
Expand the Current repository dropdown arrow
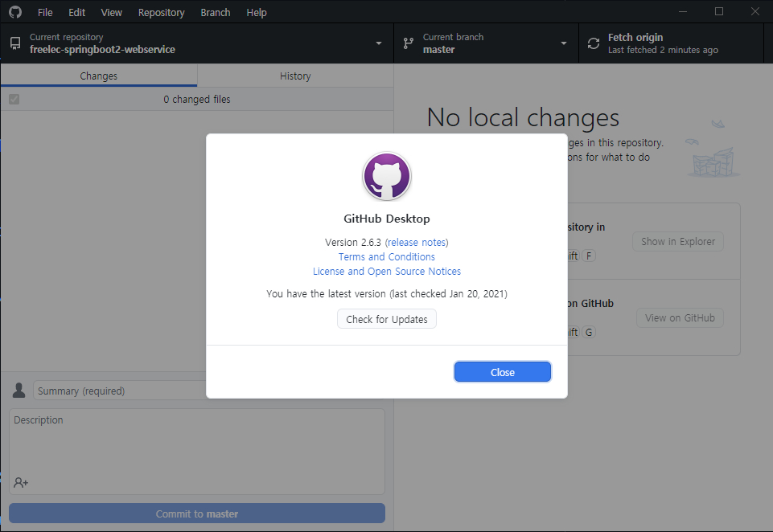(379, 43)
